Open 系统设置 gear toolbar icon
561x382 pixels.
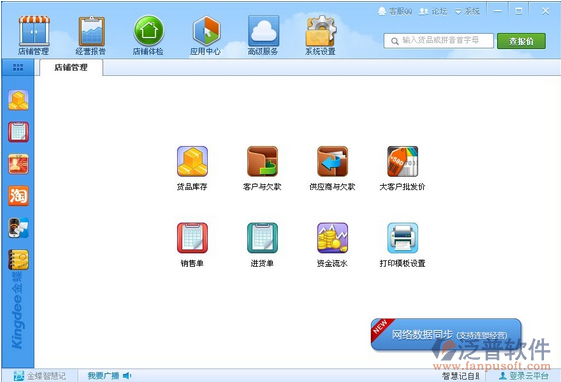click(x=321, y=35)
